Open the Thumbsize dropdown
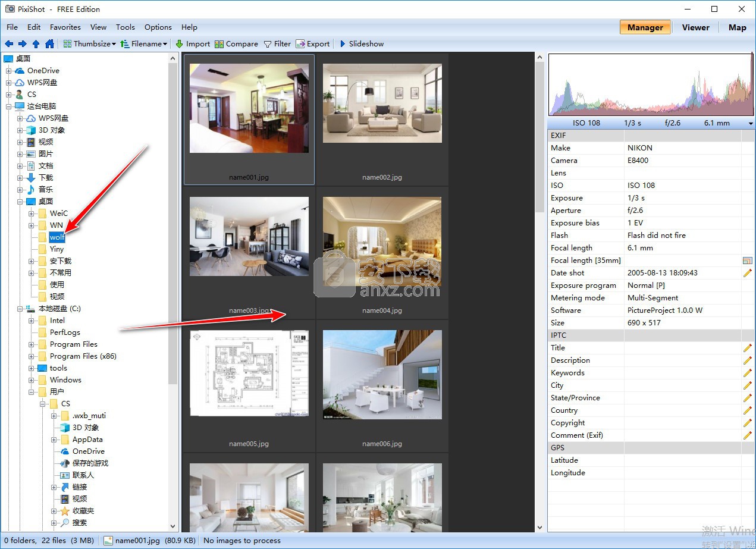Image resolution: width=756 pixels, height=549 pixels. tap(90, 44)
